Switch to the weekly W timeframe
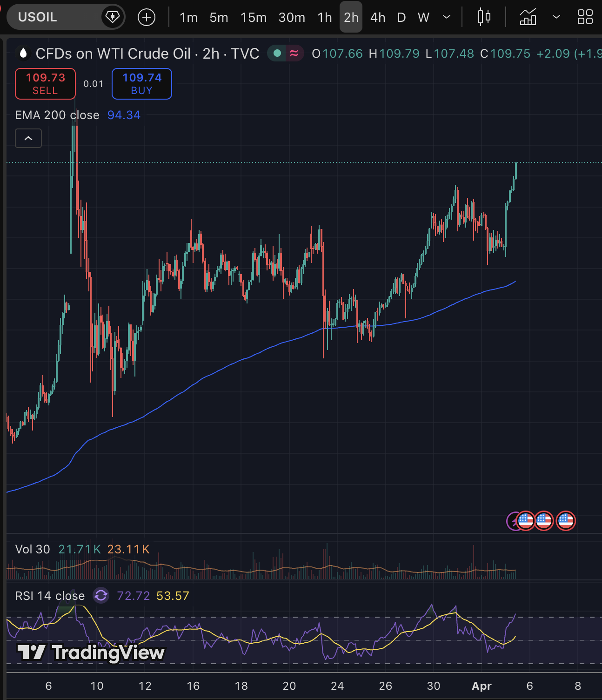602x700 pixels. (x=423, y=18)
